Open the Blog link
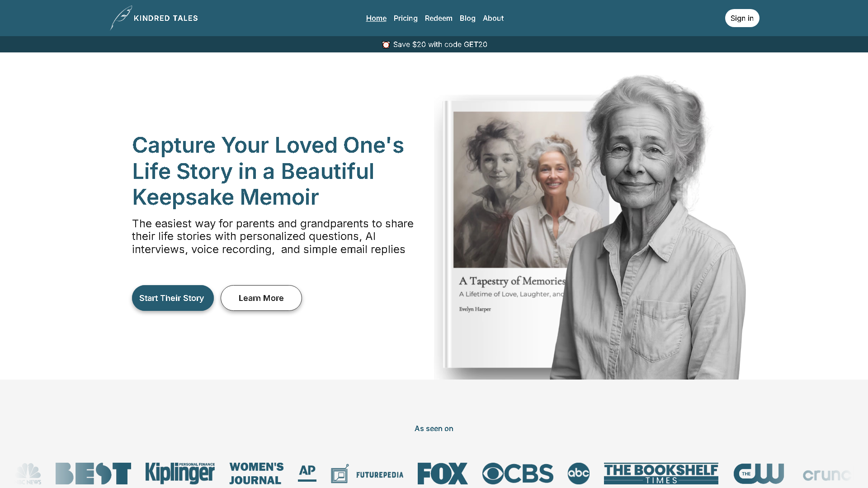The height and width of the screenshot is (488, 868). coord(467,18)
